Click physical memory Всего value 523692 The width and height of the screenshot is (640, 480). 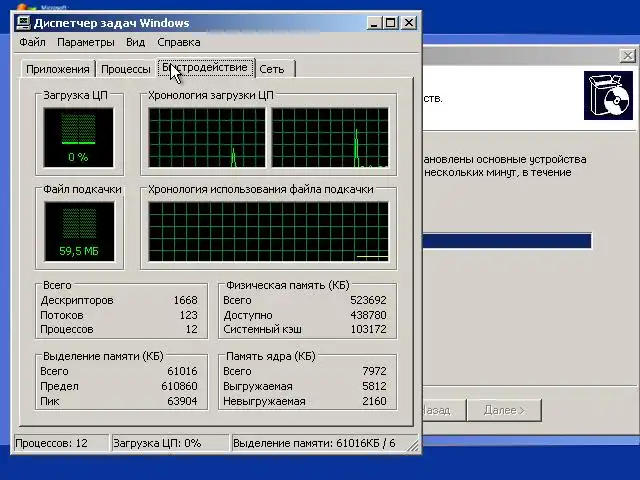[x=368, y=300]
